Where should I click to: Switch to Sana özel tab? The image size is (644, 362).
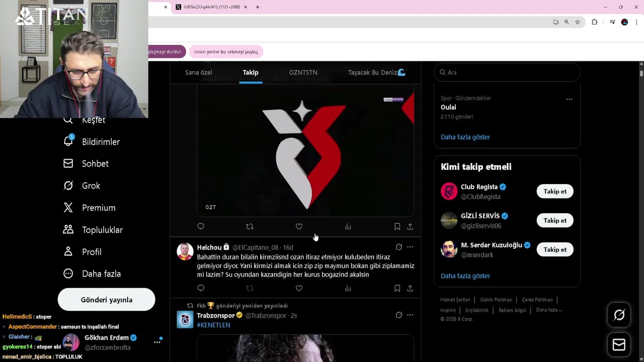[199, 72]
